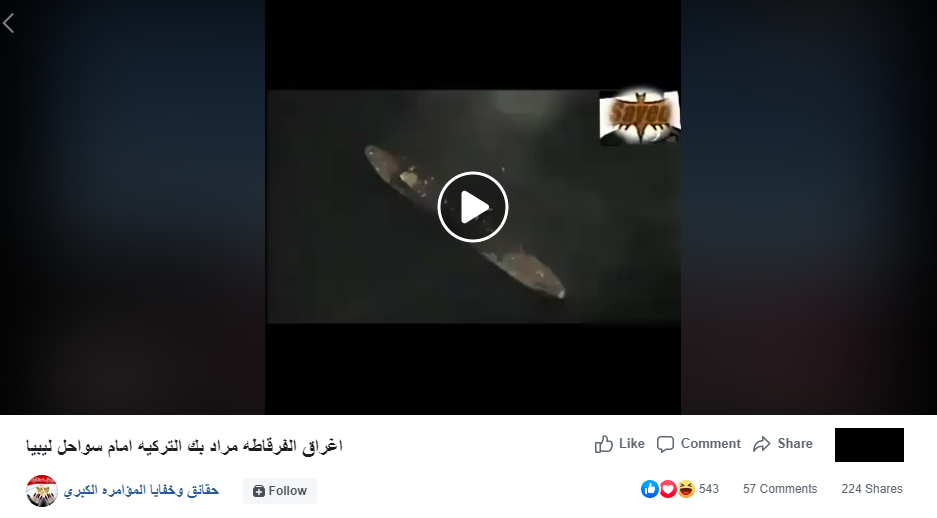Click the Saved bat logo watermark in the video
Image resolution: width=937 pixels, height=518 pixels.
pos(639,117)
